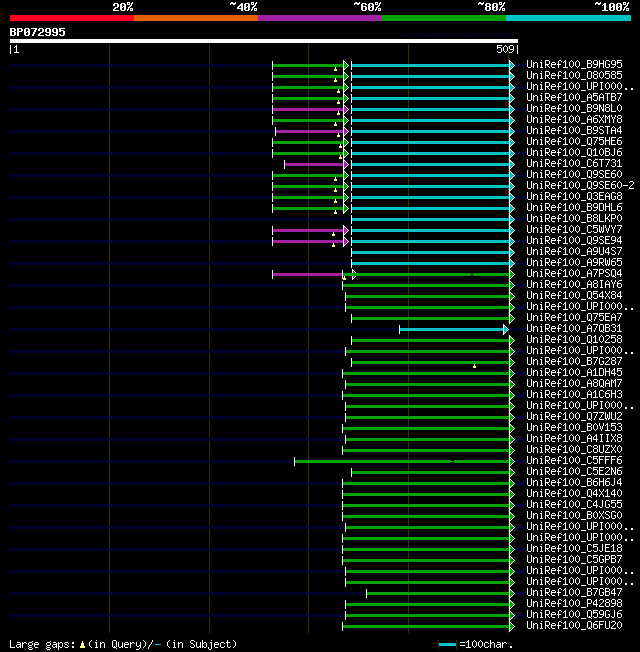Open hit UniRef100_B9N8L0
Viewport: 640px width, 652px height.
click(x=574, y=109)
